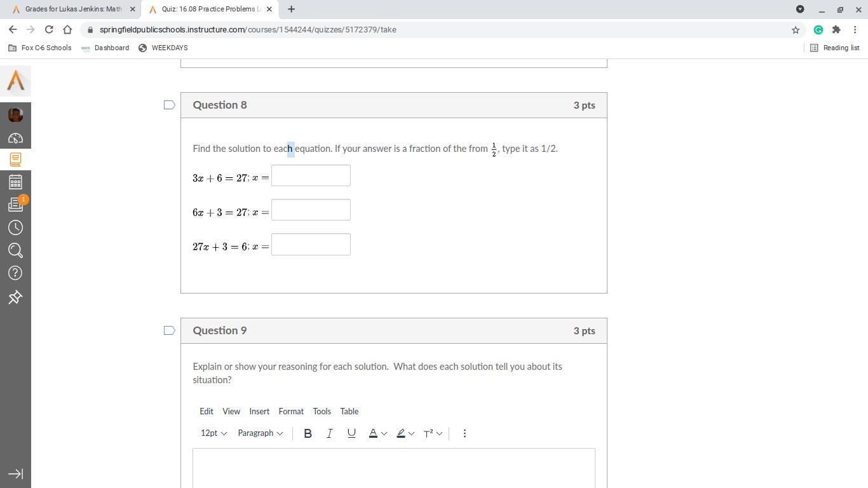Open the Canvas home logo
This screenshot has width=868, height=488.
point(15,81)
